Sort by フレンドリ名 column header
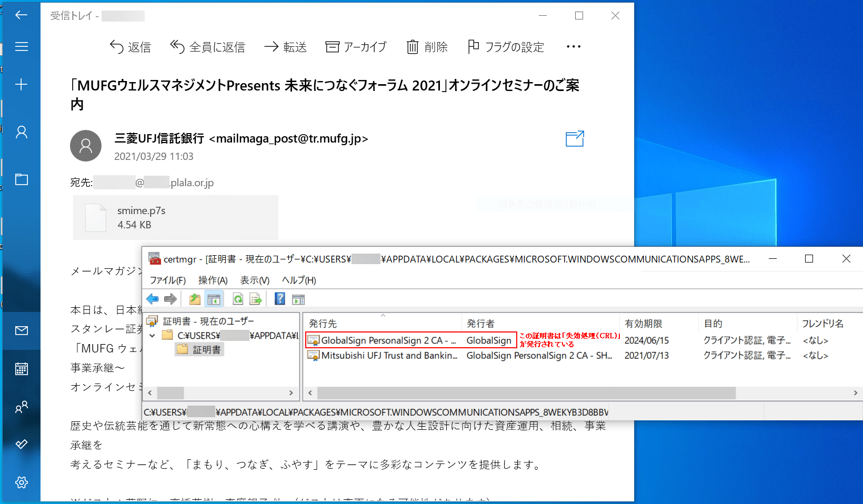The width and height of the screenshot is (863, 504). click(829, 324)
